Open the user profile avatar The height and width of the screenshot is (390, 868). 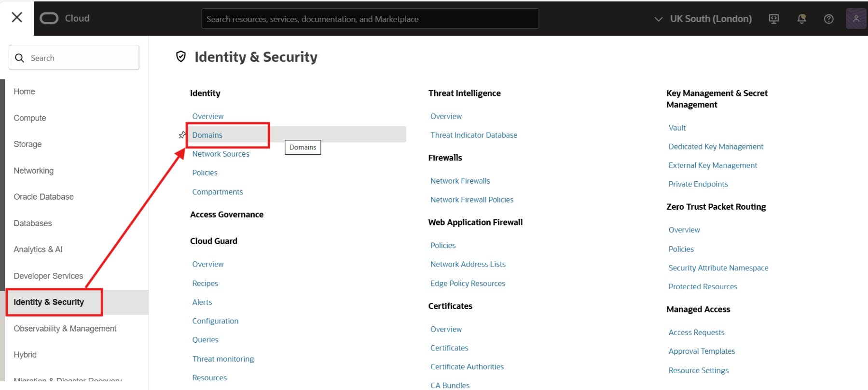pyautogui.click(x=856, y=19)
